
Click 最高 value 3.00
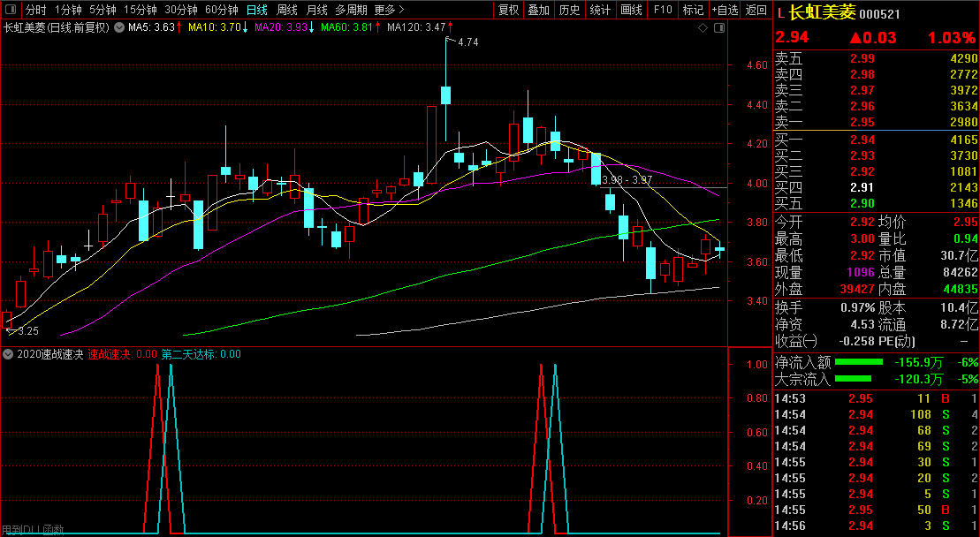coord(862,239)
